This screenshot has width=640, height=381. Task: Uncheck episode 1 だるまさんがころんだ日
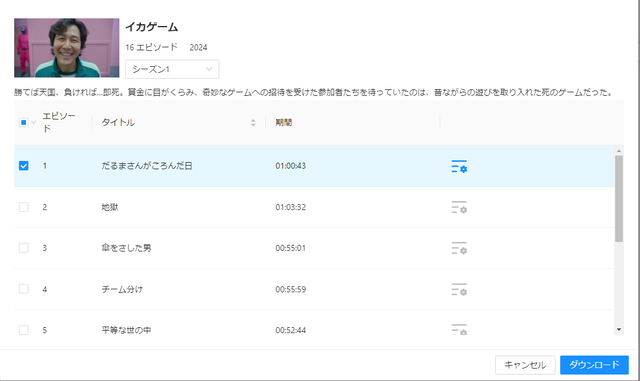24,166
